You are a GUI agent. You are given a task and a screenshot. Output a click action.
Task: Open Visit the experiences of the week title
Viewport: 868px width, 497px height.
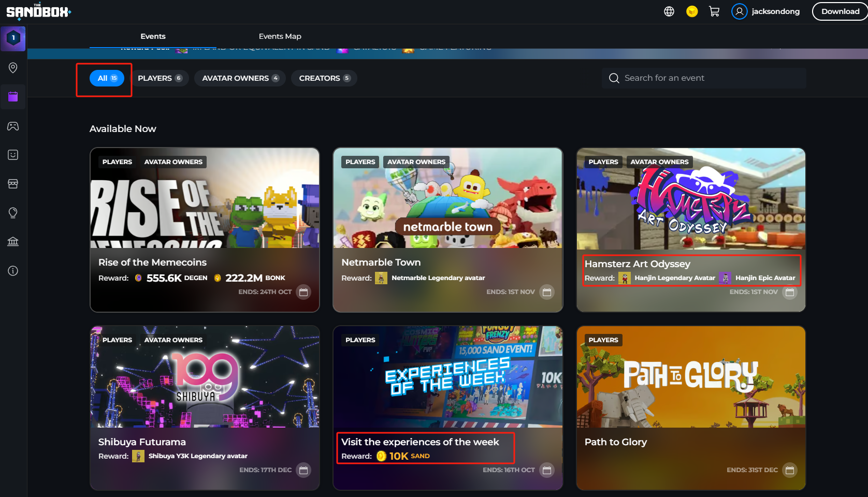[x=420, y=442]
